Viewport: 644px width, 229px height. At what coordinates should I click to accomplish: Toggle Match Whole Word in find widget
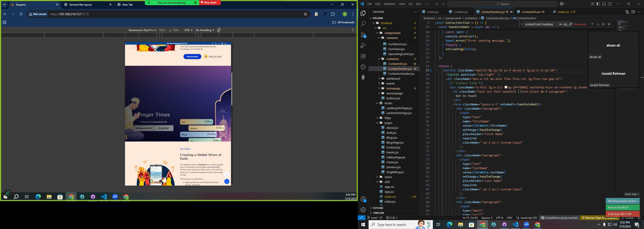point(566,24)
